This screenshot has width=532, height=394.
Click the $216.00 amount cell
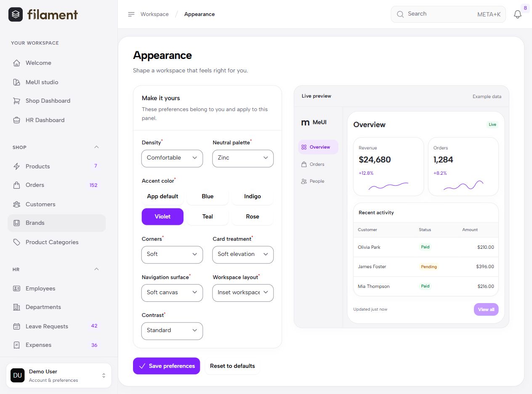[x=486, y=286]
